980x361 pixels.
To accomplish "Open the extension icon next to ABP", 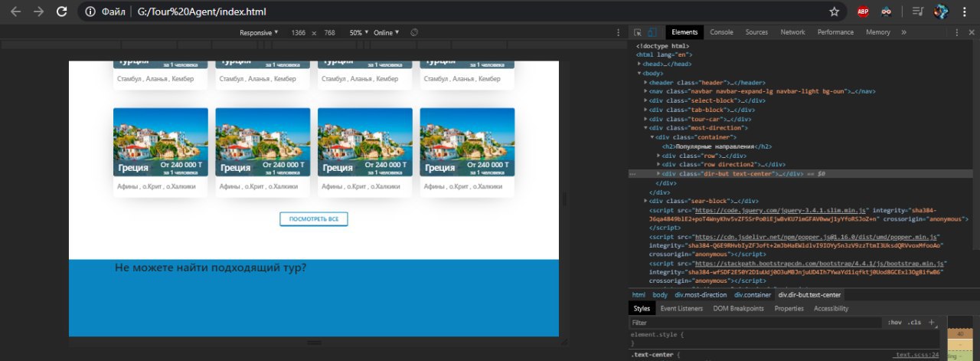I will coord(887,11).
